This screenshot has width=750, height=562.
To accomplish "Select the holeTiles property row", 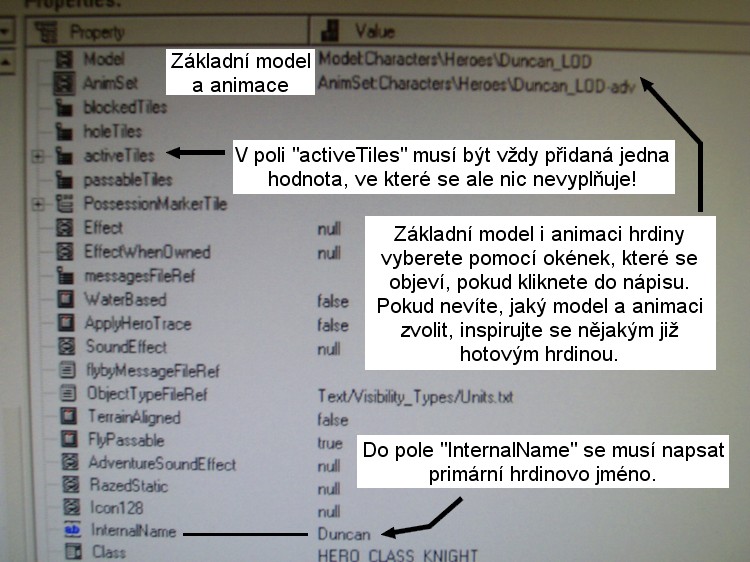I will pos(113,131).
